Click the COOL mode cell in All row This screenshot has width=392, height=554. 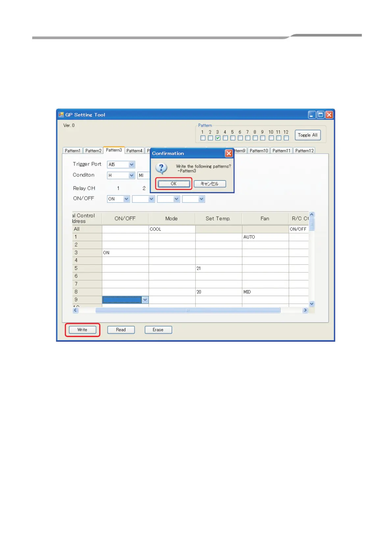point(172,229)
